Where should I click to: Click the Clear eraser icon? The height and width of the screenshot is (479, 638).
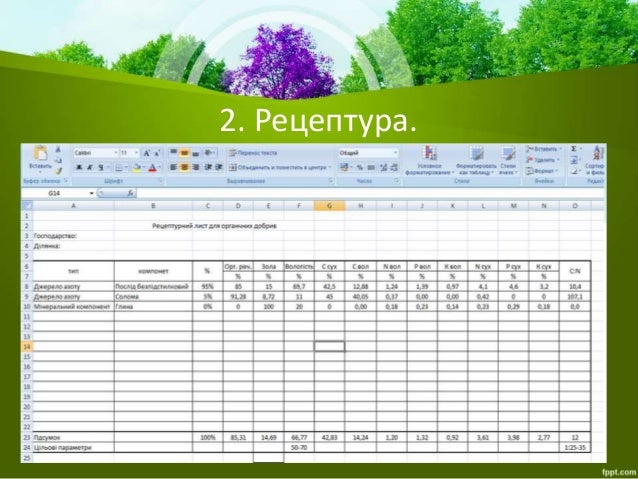click(575, 171)
